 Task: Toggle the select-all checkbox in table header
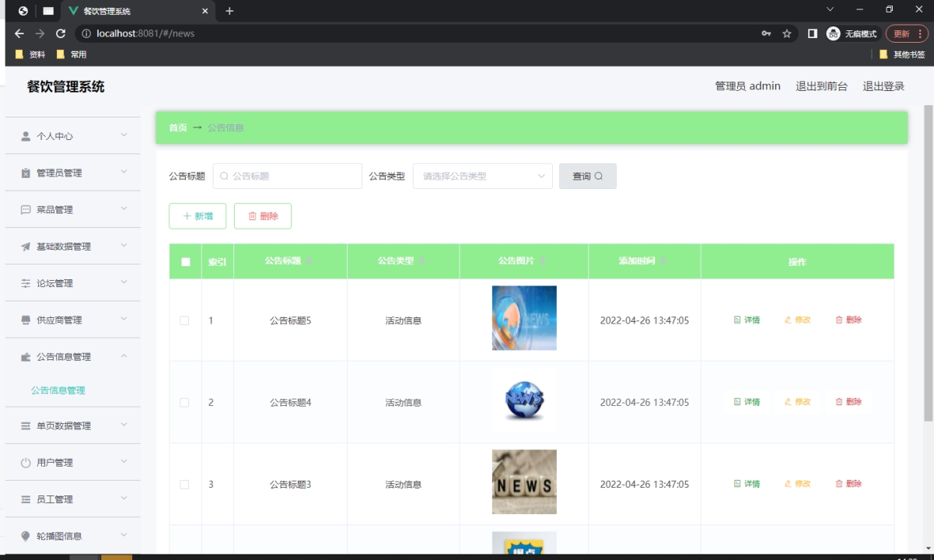click(185, 262)
